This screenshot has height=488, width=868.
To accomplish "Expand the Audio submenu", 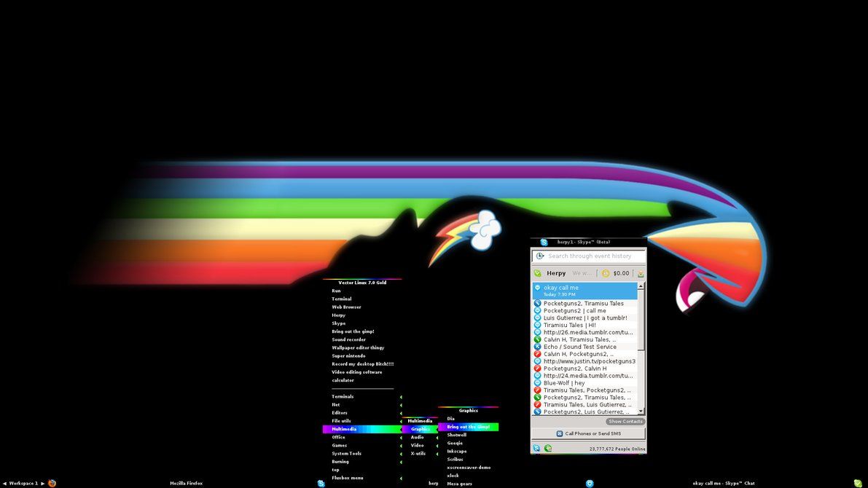I will pos(418,437).
